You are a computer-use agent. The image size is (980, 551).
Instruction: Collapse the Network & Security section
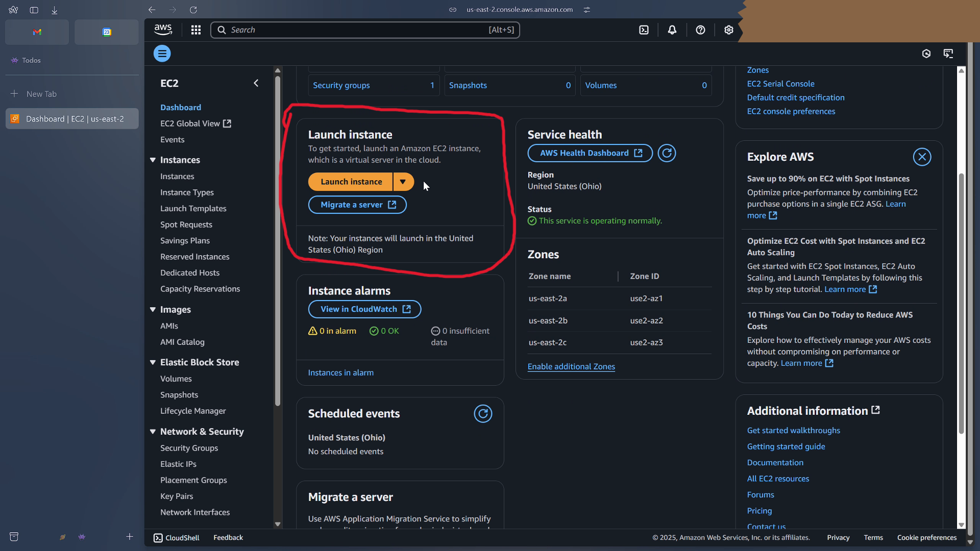pyautogui.click(x=153, y=432)
